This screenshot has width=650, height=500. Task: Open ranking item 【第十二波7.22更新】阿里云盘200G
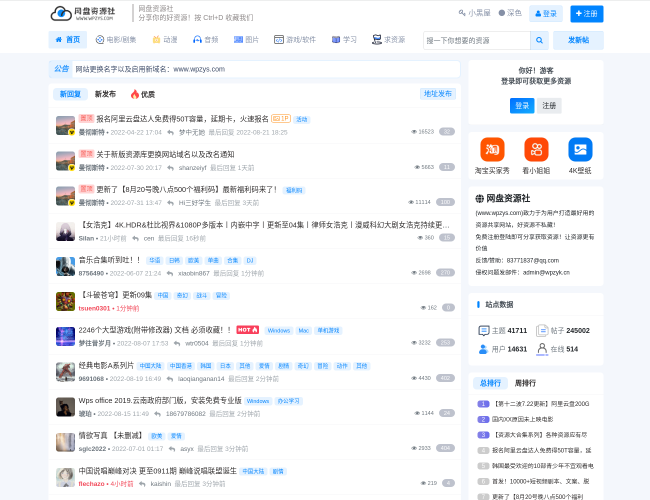pyautogui.click(x=541, y=404)
